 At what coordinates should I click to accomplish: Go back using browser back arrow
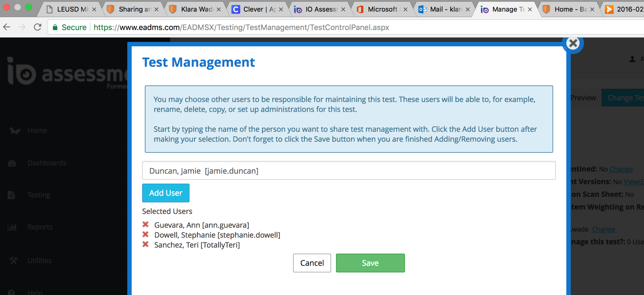7,27
